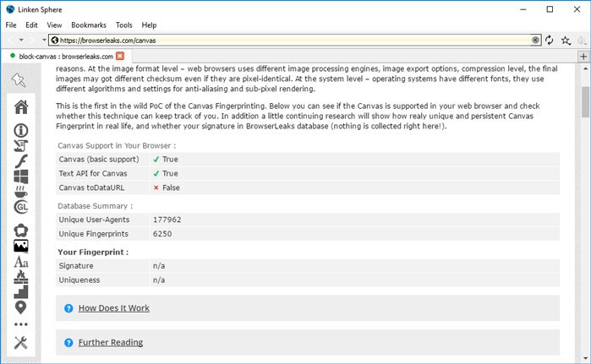The height and width of the screenshot is (364, 591).
Task: Open the View menu
Action: click(x=54, y=24)
